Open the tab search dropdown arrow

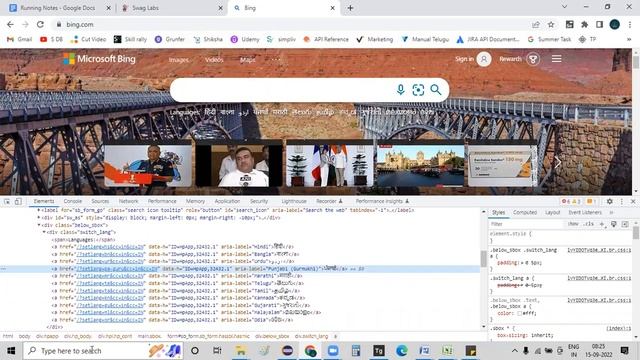[x=564, y=7]
